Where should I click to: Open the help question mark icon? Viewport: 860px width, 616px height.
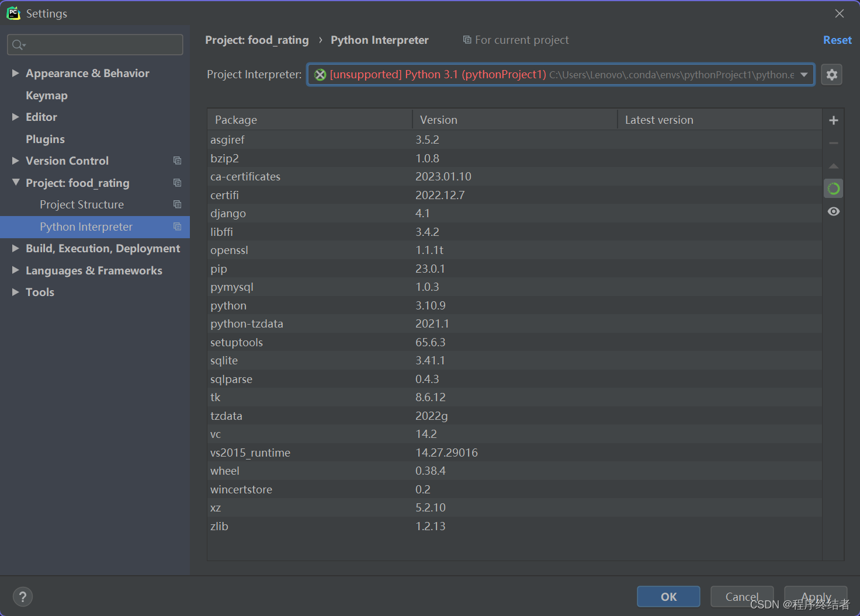tap(23, 597)
